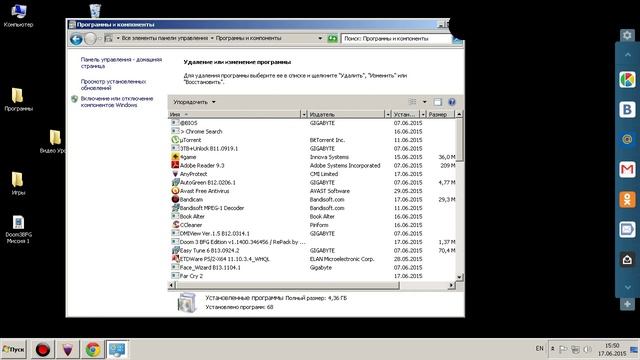Image resolution: width=640 pixels, height=360 pixels.
Task: Open the purple shield taskbar icon
Action: click(67, 350)
